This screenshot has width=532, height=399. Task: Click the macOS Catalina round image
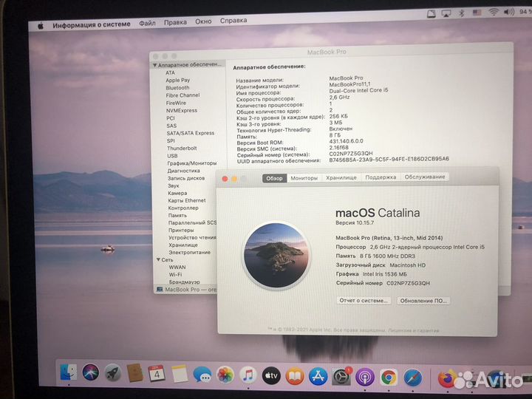pyautogui.click(x=276, y=255)
